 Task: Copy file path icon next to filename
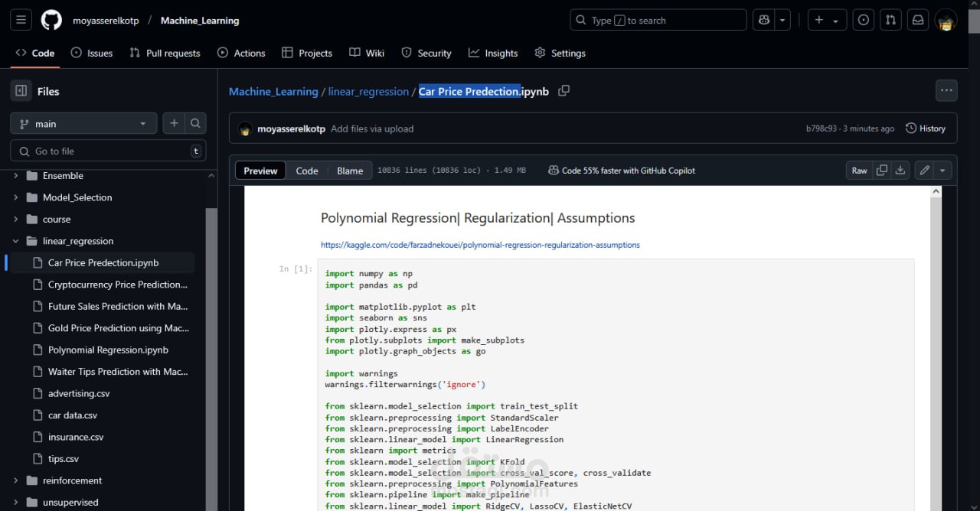point(563,91)
